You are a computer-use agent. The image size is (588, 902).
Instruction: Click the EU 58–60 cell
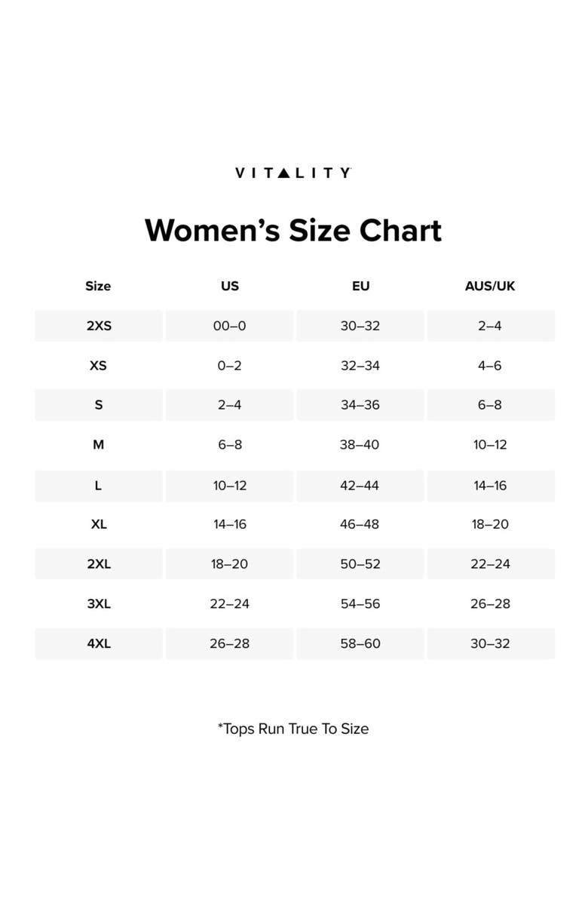coord(360,643)
